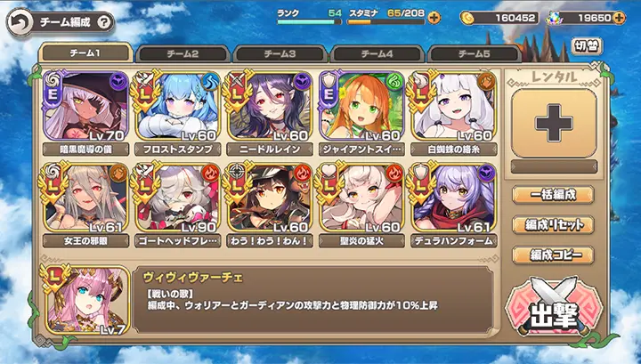
Task: Tap the plus icon beside gem count
Action: pyautogui.click(x=620, y=18)
